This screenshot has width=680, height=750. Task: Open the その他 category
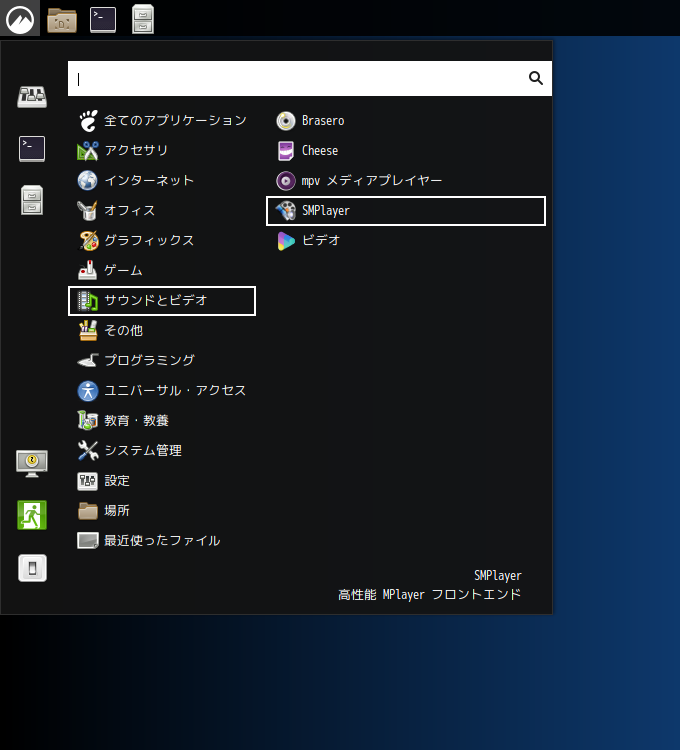(x=162, y=331)
